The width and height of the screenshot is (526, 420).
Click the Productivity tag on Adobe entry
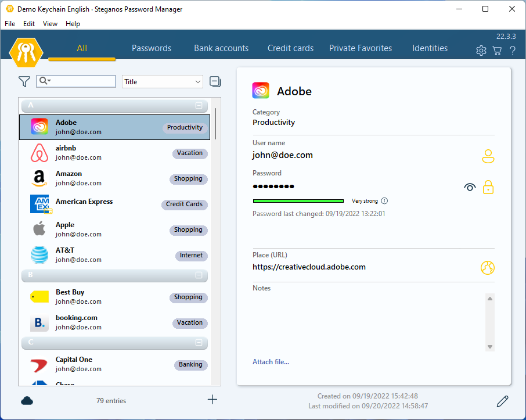pyautogui.click(x=185, y=128)
